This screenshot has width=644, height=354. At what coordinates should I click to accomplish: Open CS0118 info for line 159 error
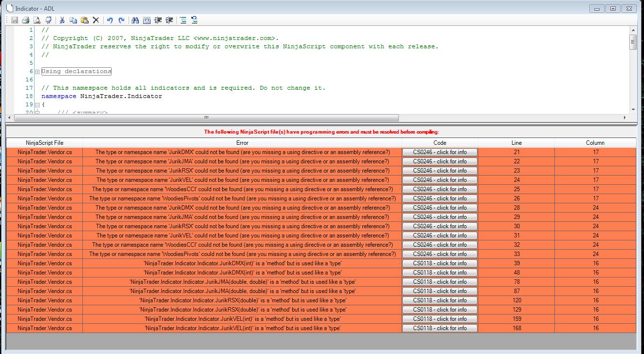(x=440, y=319)
